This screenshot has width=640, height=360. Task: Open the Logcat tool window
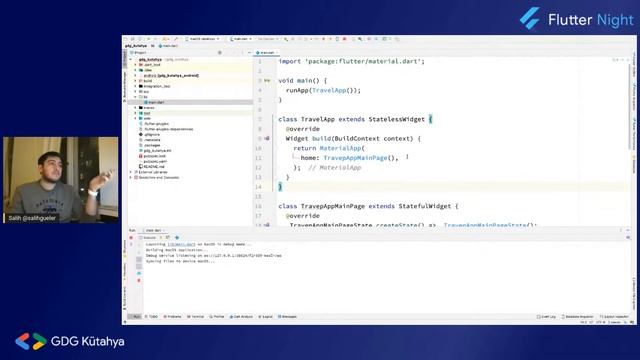tap(265, 317)
